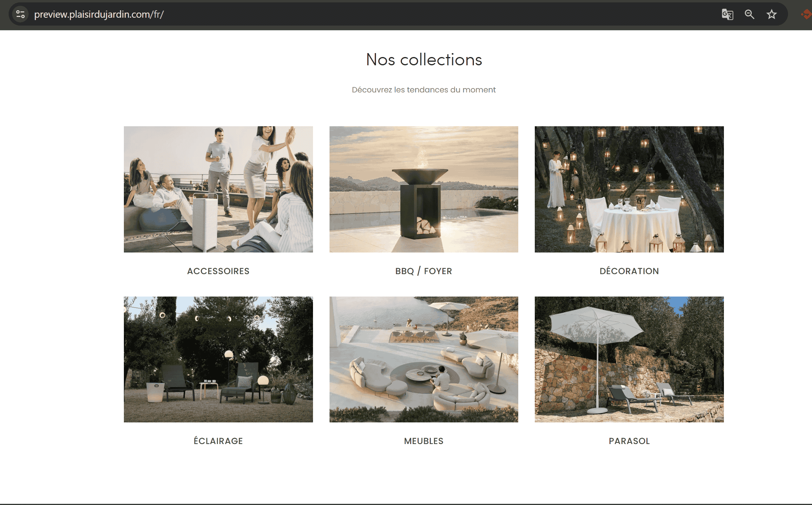Screen dimensions: 812x505
Task: Open the MEUBLES category label
Action: point(423,441)
